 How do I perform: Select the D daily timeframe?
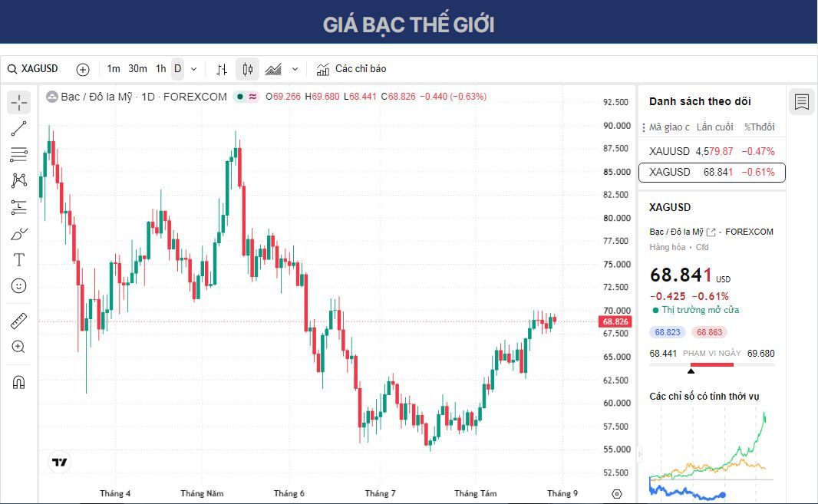(x=178, y=69)
